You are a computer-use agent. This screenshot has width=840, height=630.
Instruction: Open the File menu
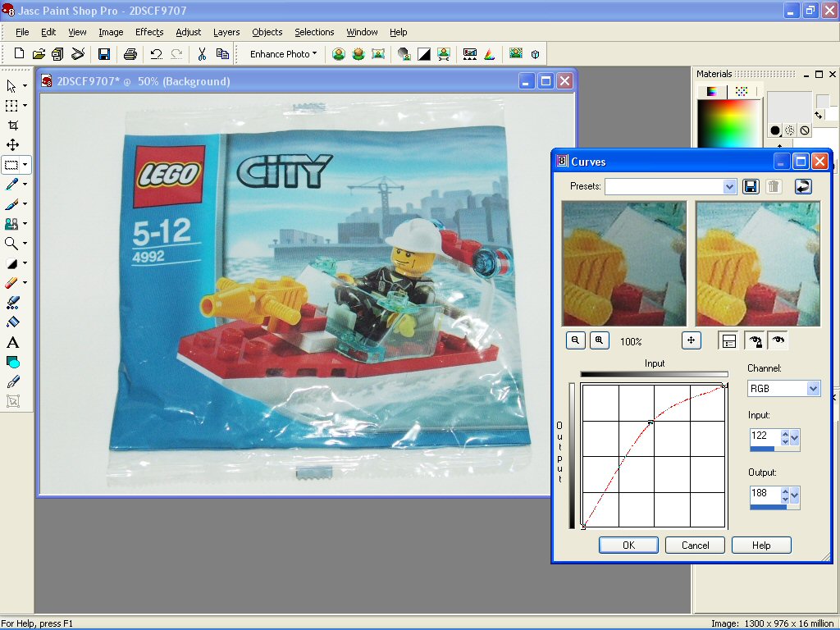click(22, 32)
